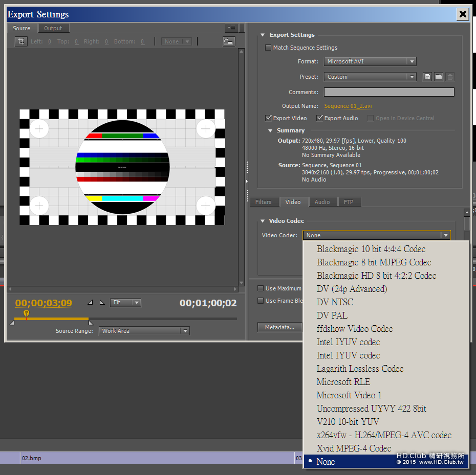
Task: Close the Export Settings dialog
Action: click(463, 14)
